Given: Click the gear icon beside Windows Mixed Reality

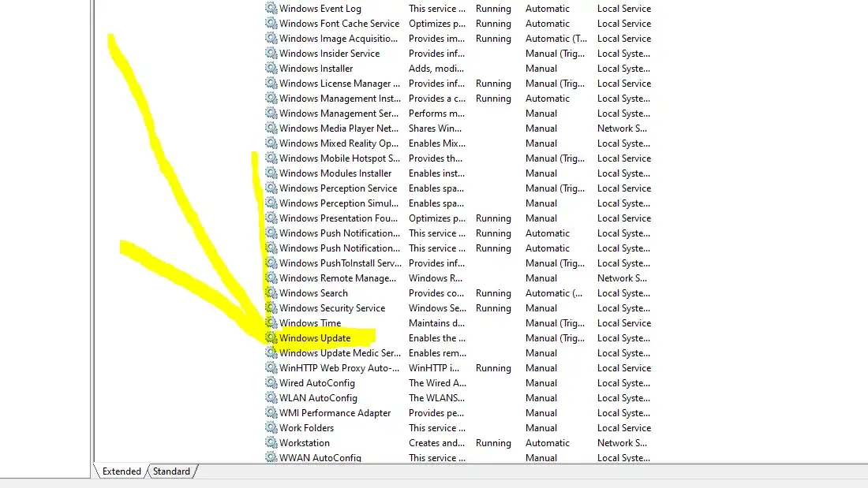Looking at the screenshot, I should click(x=271, y=143).
